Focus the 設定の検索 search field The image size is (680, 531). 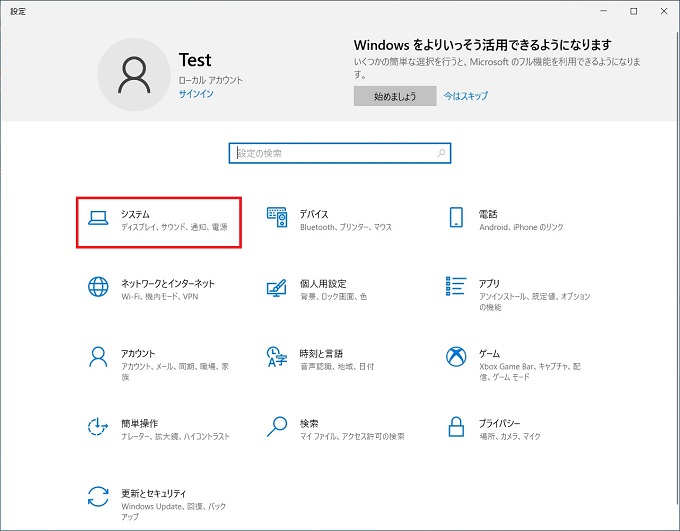pyautogui.click(x=340, y=153)
